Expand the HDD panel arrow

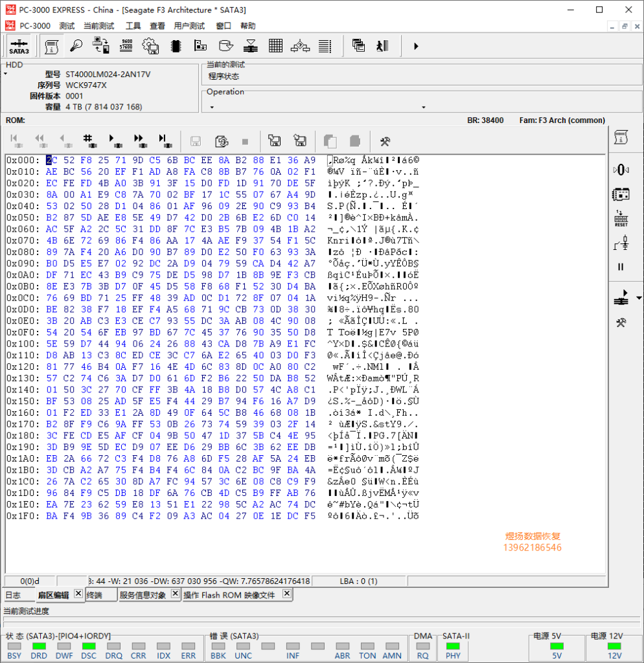point(5,74)
